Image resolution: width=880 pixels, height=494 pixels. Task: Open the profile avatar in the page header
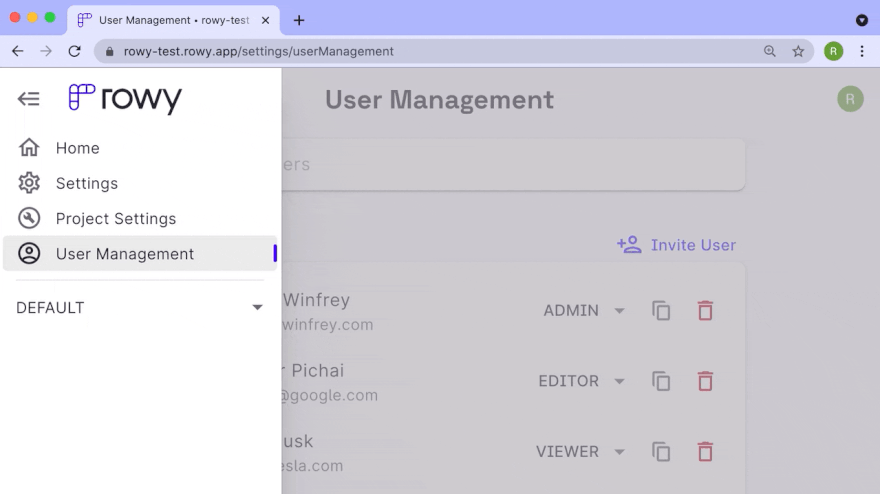tap(850, 98)
